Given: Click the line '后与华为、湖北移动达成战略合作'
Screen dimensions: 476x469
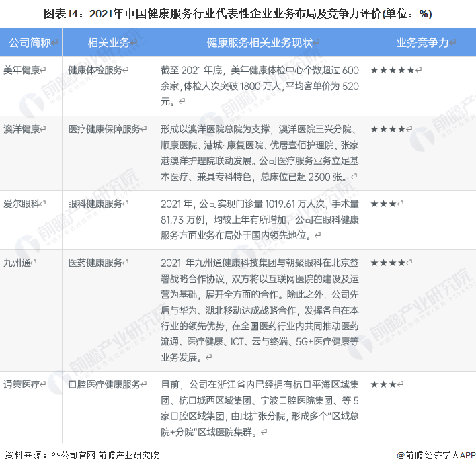Looking at the screenshot, I should [x=229, y=310].
